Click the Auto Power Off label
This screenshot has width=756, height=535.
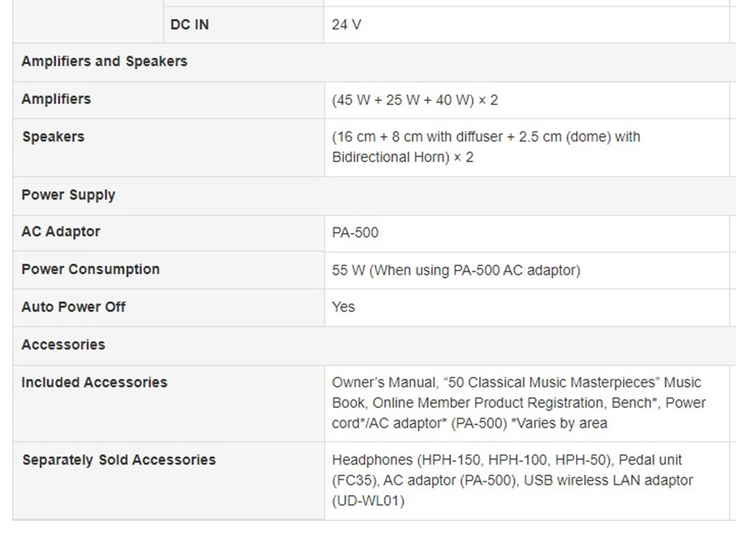coord(73,307)
